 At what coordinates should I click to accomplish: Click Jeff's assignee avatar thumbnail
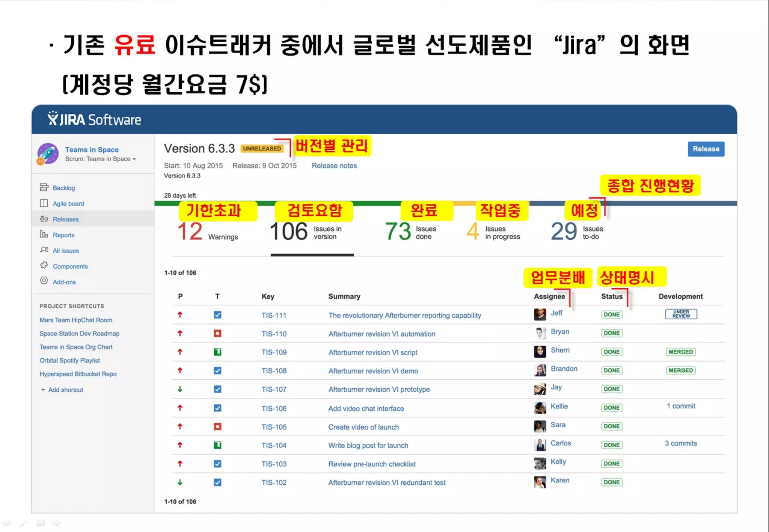[540, 314]
